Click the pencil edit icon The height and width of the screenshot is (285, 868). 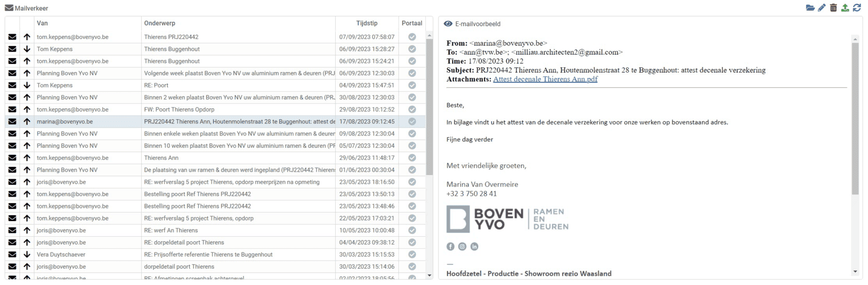(x=822, y=8)
